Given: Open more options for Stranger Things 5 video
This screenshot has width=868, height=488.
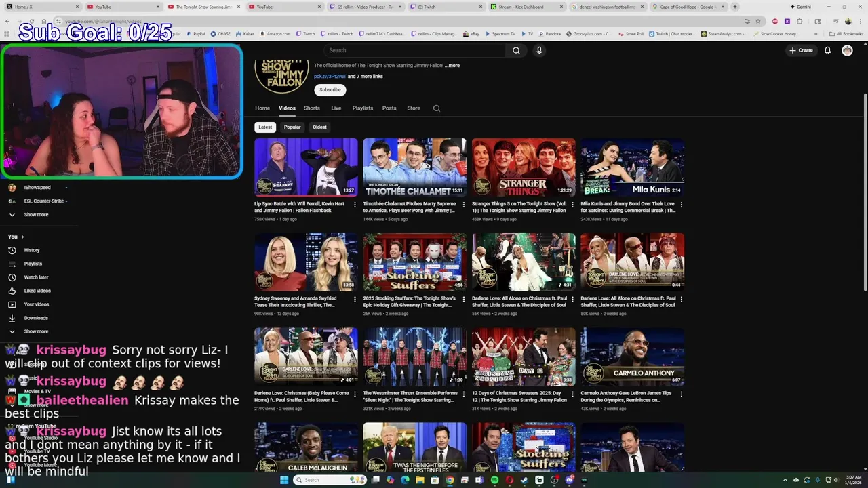Looking at the screenshot, I should (572, 205).
